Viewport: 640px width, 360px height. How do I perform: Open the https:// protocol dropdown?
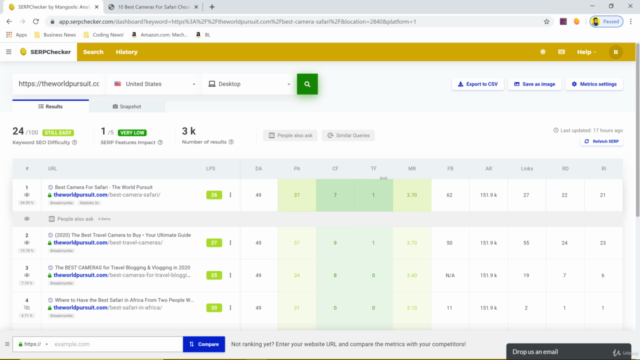tap(33, 344)
